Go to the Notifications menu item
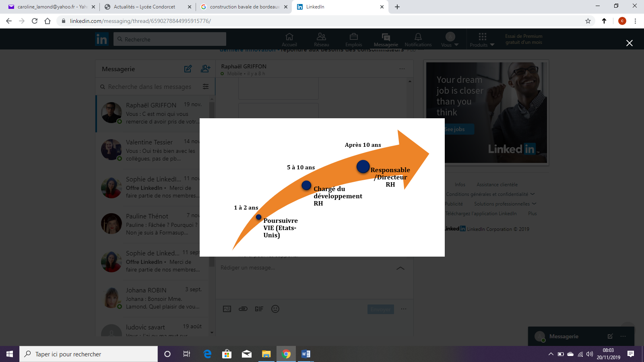 418,40
